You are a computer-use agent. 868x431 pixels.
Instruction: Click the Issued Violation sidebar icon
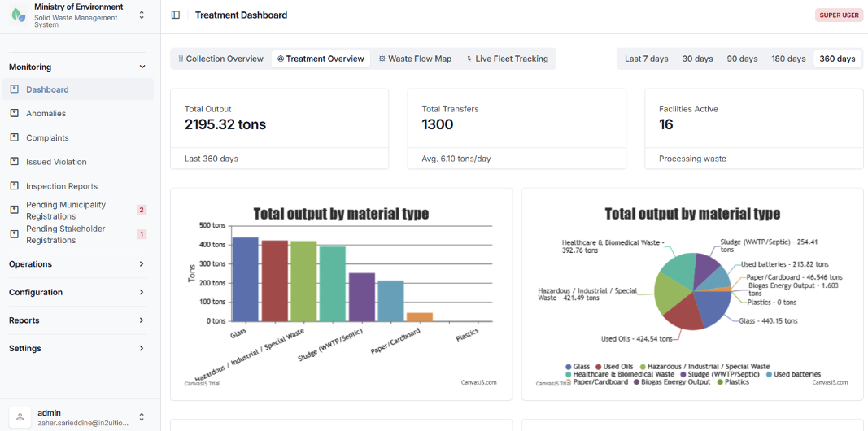pos(15,162)
